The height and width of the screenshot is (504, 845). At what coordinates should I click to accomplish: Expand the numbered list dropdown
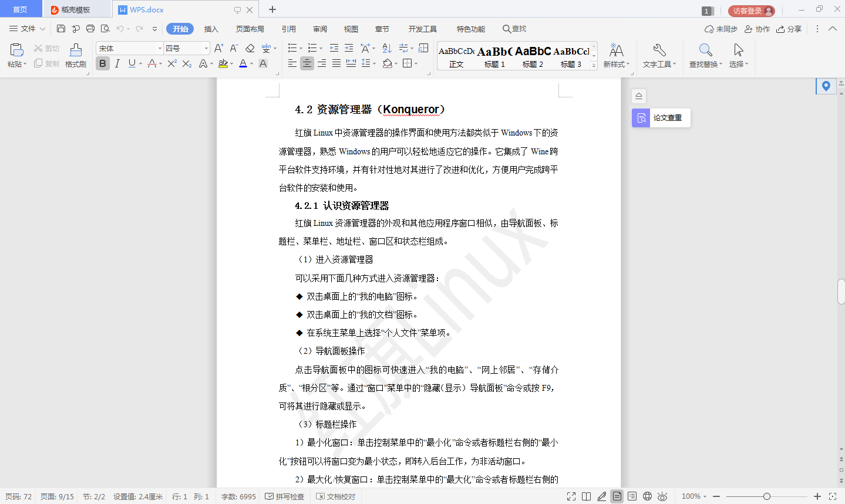click(x=321, y=48)
